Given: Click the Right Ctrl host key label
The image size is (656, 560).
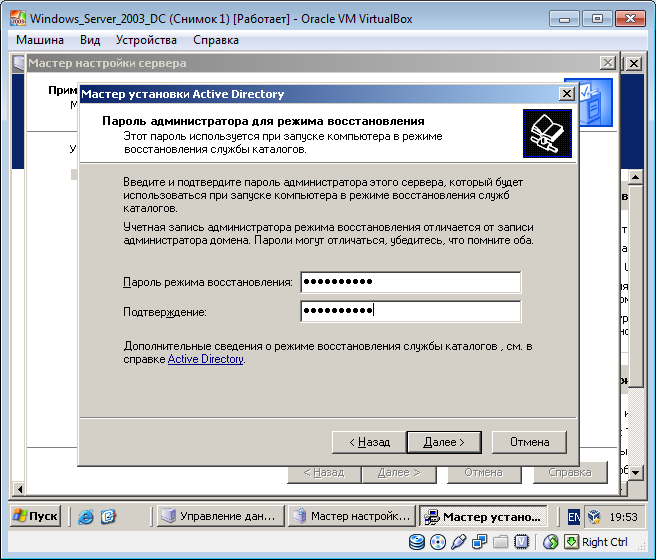Looking at the screenshot, I should coord(605,542).
